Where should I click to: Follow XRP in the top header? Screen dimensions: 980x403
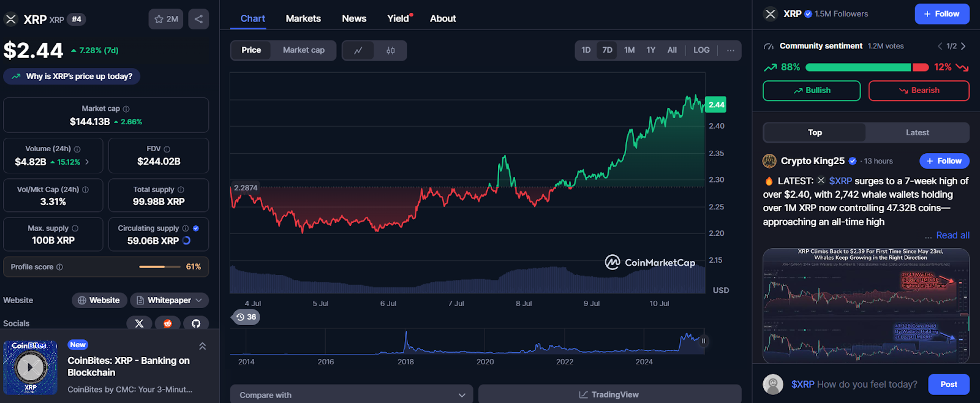942,14
